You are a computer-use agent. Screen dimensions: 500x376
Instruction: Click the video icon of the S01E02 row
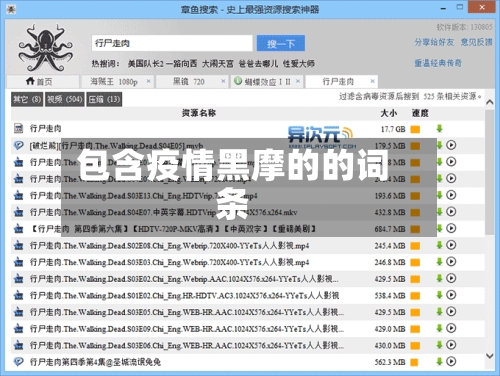pyautogui.click(x=18, y=296)
